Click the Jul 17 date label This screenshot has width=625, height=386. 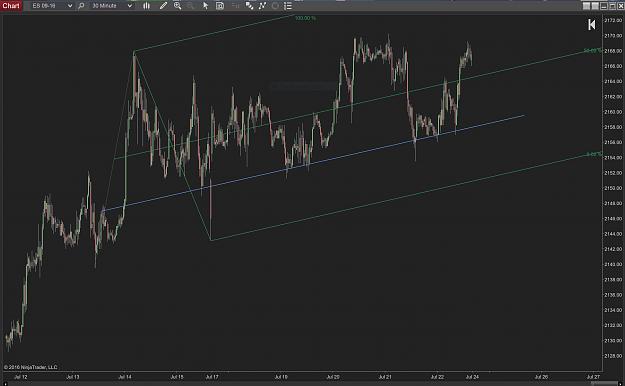coord(212,376)
